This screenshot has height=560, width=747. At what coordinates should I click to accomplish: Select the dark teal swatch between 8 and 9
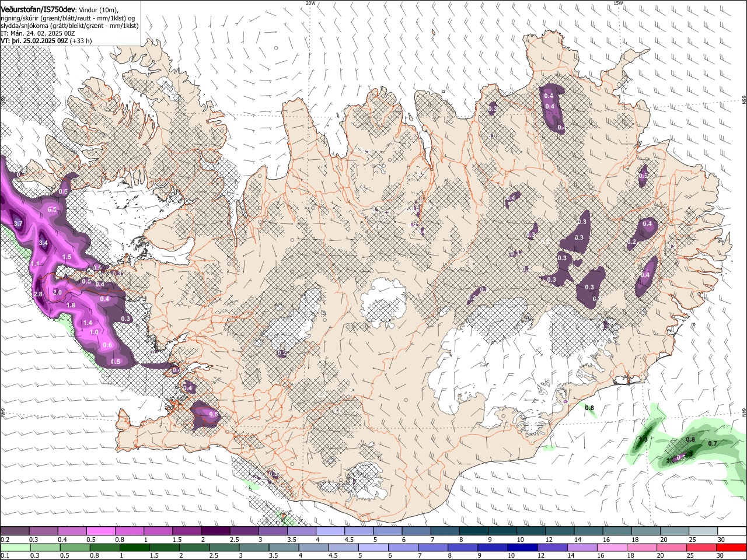coord(473,531)
